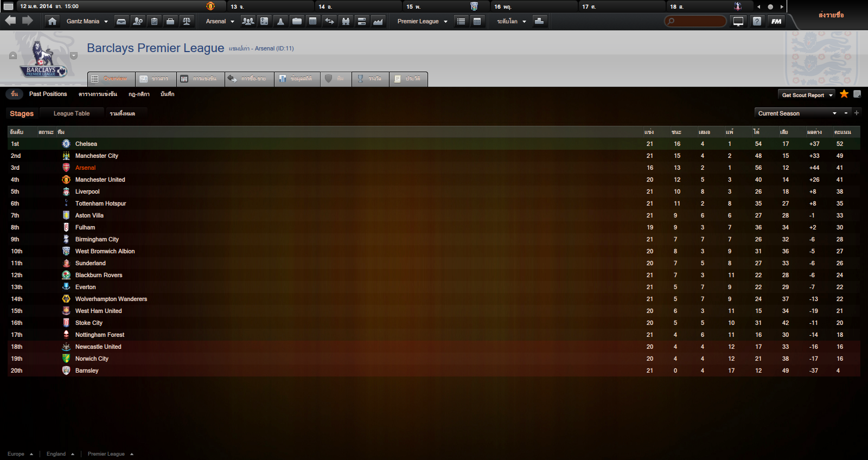
Task: Open the transfers tab with arrows icon
Action: (x=249, y=79)
